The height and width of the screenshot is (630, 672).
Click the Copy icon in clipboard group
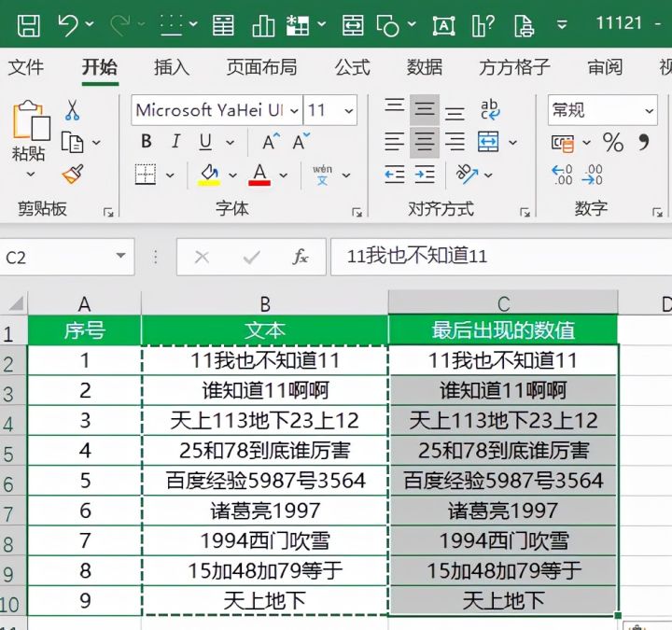click(x=73, y=142)
